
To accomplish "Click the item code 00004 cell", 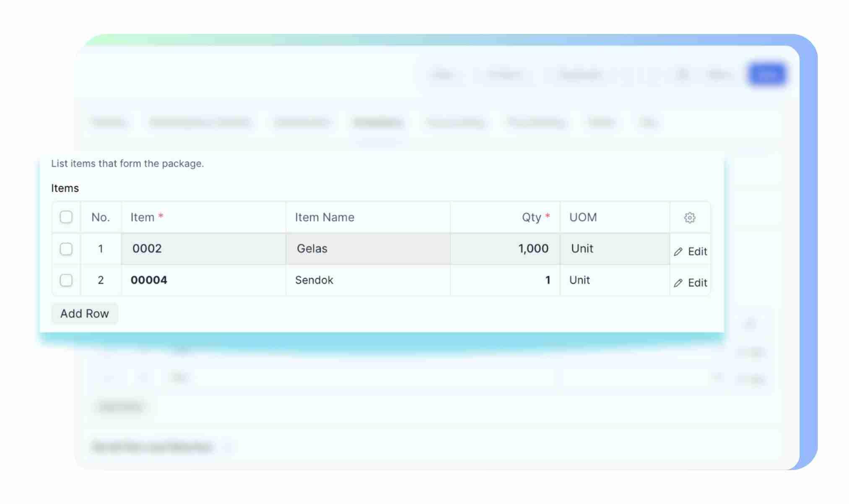I will pos(203,280).
